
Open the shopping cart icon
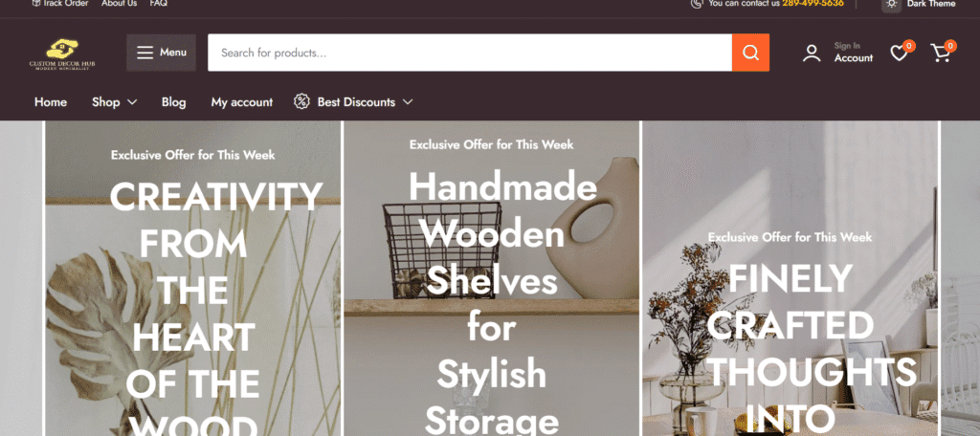(940, 54)
